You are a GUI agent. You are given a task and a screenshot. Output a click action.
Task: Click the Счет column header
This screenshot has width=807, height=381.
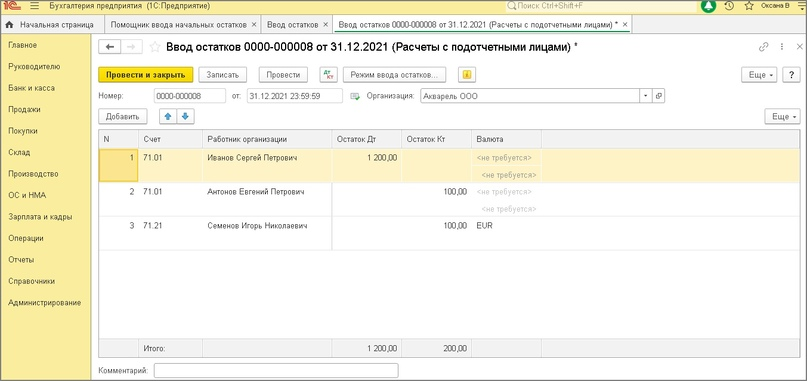pos(170,139)
